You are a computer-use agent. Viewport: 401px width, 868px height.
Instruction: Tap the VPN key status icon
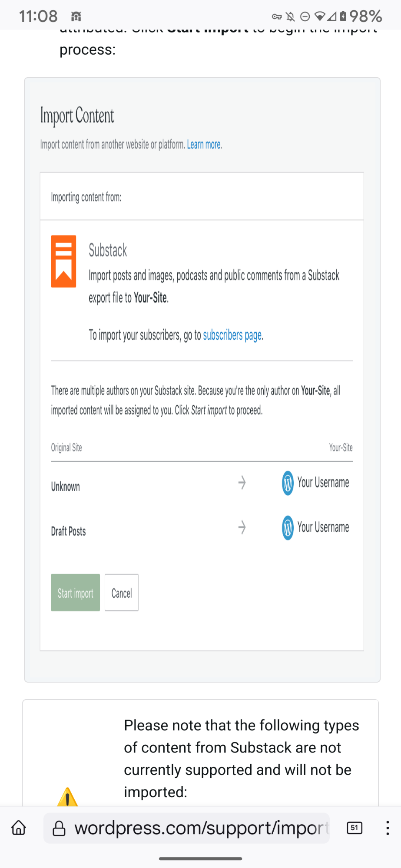pyautogui.click(x=277, y=17)
